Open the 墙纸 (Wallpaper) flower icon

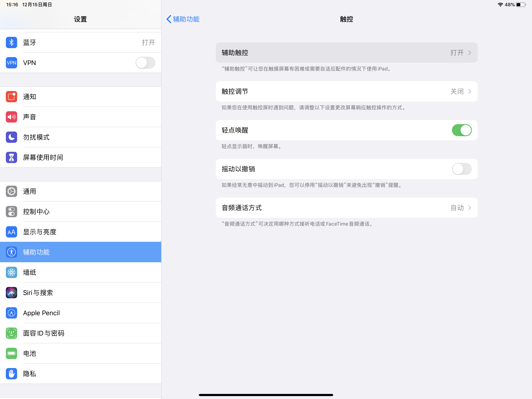tap(11, 272)
